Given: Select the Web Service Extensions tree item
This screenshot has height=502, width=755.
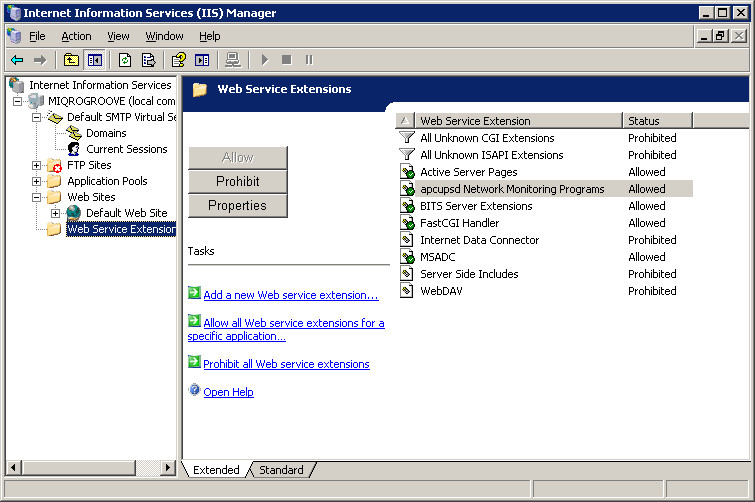Looking at the screenshot, I should click(x=121, y=229).
